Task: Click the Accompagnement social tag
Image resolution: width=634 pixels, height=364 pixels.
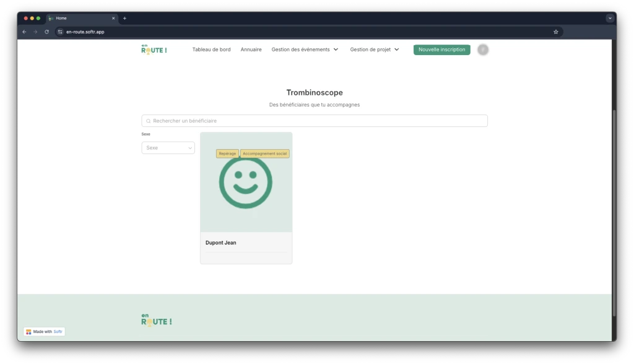Action: click(x=264, y=154)
